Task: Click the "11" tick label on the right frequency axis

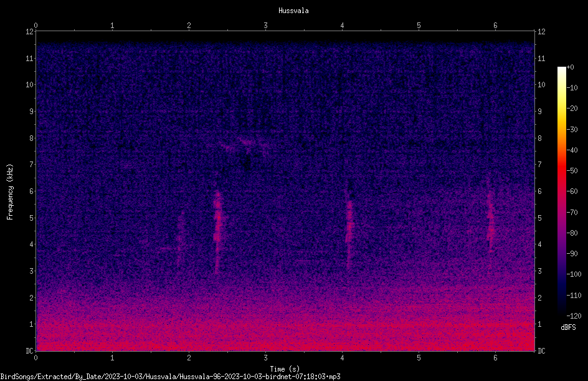Action: 541,58
